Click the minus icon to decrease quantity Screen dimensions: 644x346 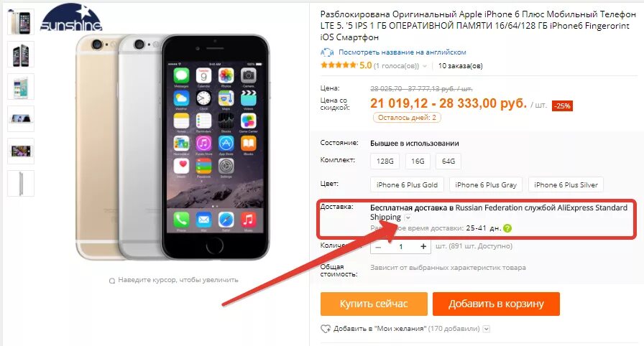click(378, 247)
